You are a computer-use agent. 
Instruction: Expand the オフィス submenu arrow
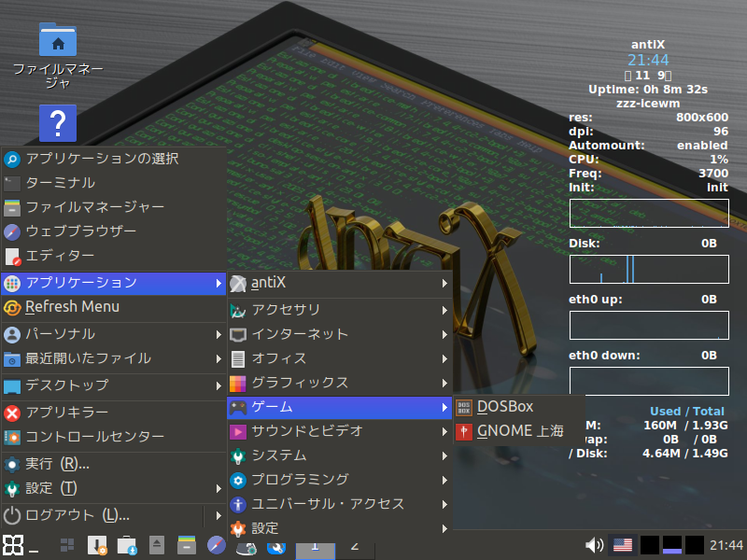[444, 359]
